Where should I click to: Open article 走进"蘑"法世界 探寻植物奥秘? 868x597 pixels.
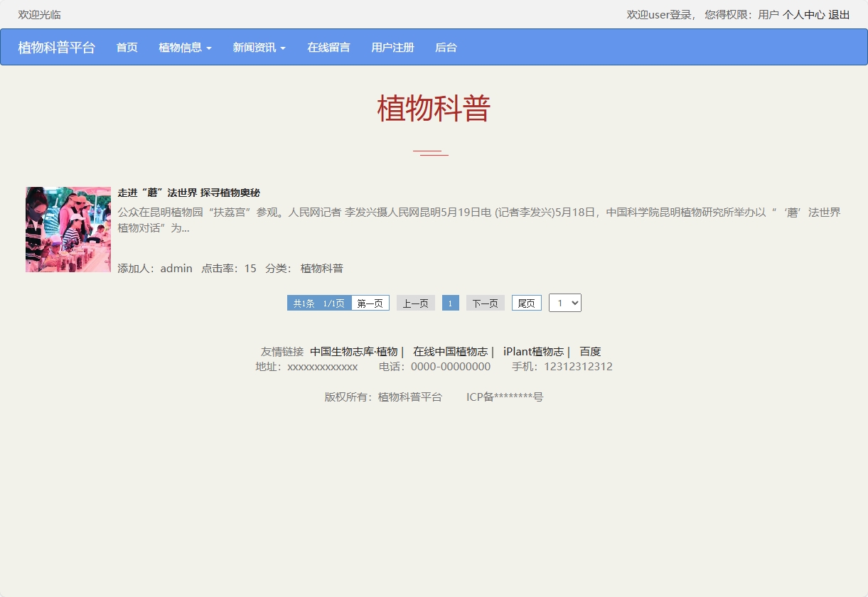click(188, 193)
